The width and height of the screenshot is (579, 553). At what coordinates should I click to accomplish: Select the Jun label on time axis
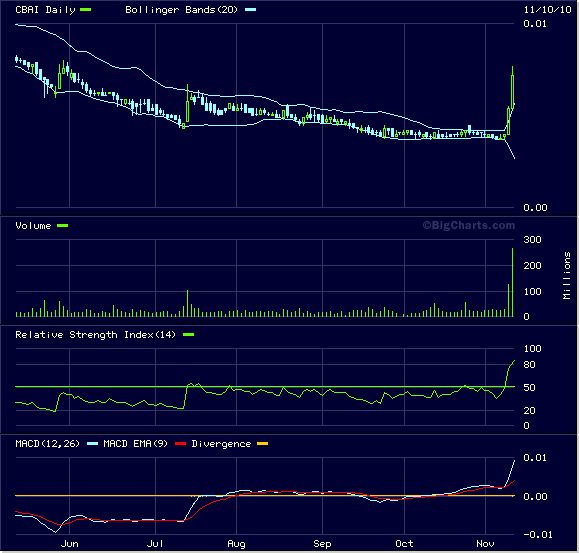click(69, 543)
